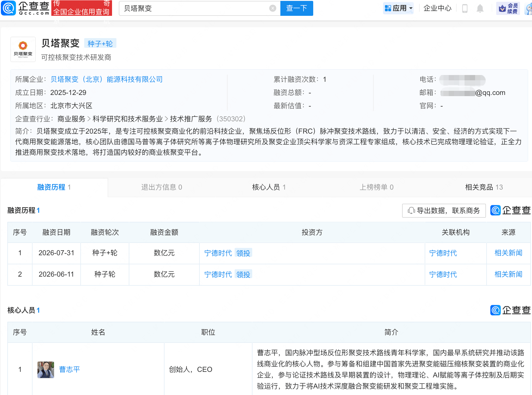This screenshot has width=532, height=395.
Task: Open 宁德时代 investor link in row 2026-07-31
Action: pyautogui.click(x=218, y=253)
